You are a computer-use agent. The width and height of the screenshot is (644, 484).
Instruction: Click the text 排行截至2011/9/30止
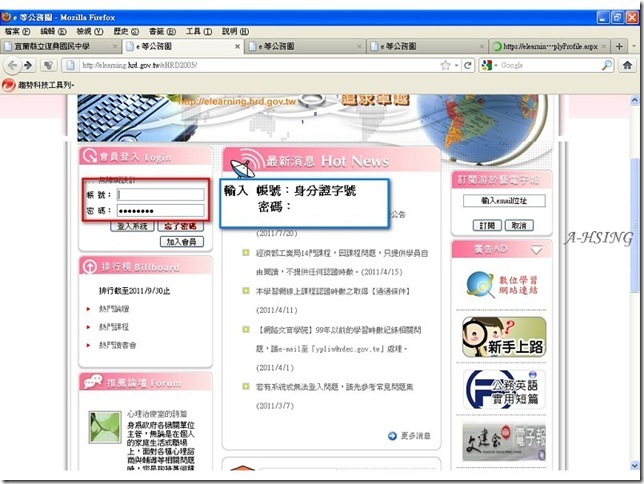coord(134,291)
